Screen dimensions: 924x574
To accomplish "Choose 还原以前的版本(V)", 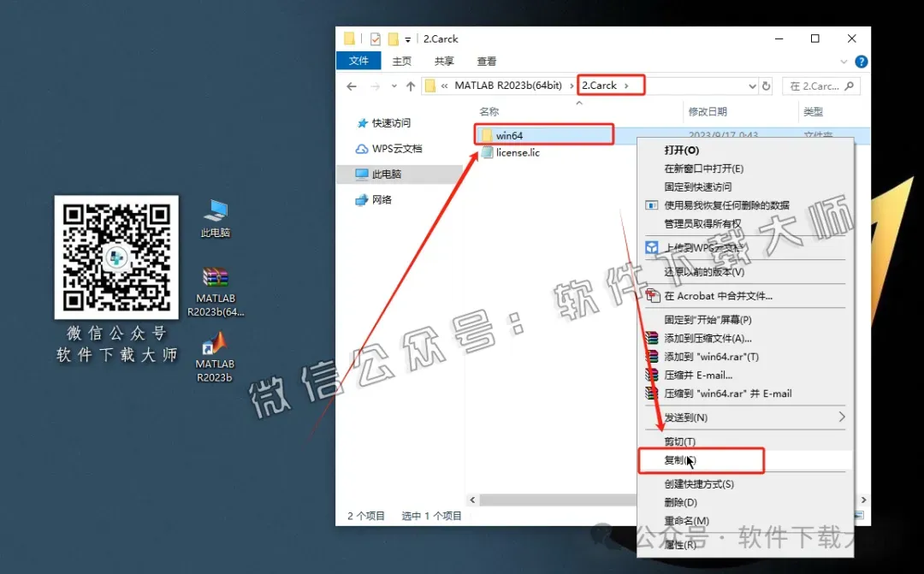I will (x=745, y=272).
